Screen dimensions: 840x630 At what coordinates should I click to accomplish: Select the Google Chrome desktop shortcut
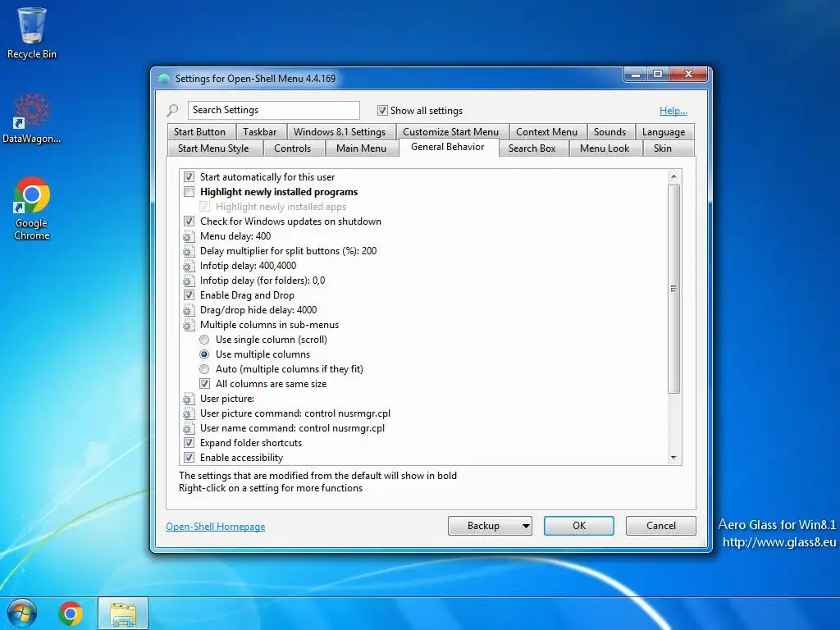point(32,208)
